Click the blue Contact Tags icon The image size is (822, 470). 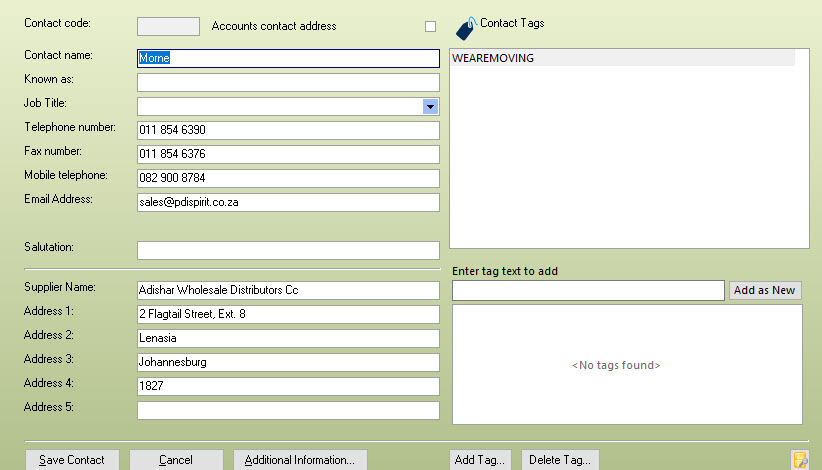tap(466, 27)
